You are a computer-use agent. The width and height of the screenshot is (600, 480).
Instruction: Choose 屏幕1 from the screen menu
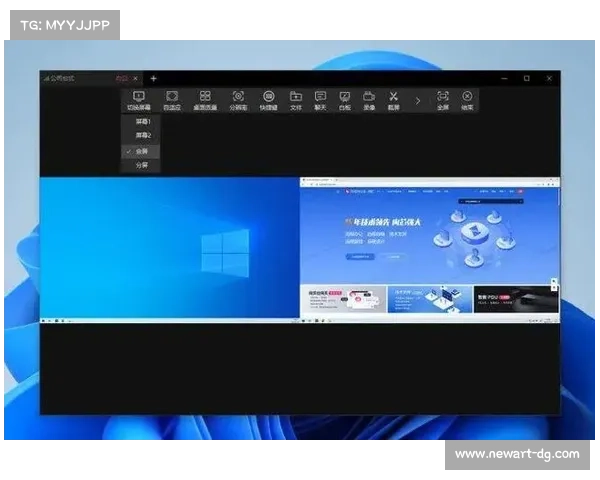click(x=140, y=122)
